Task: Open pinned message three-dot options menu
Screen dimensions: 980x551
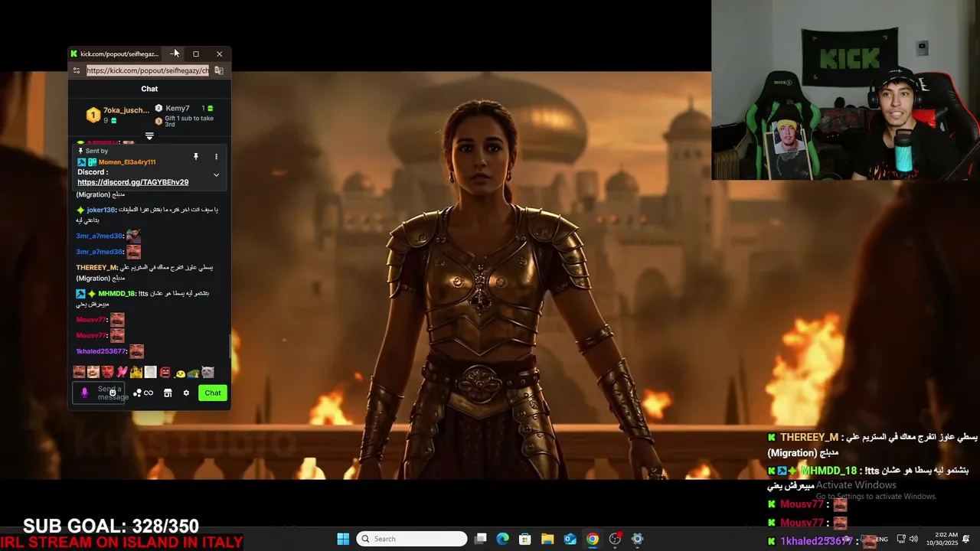Action: point(216,156)
